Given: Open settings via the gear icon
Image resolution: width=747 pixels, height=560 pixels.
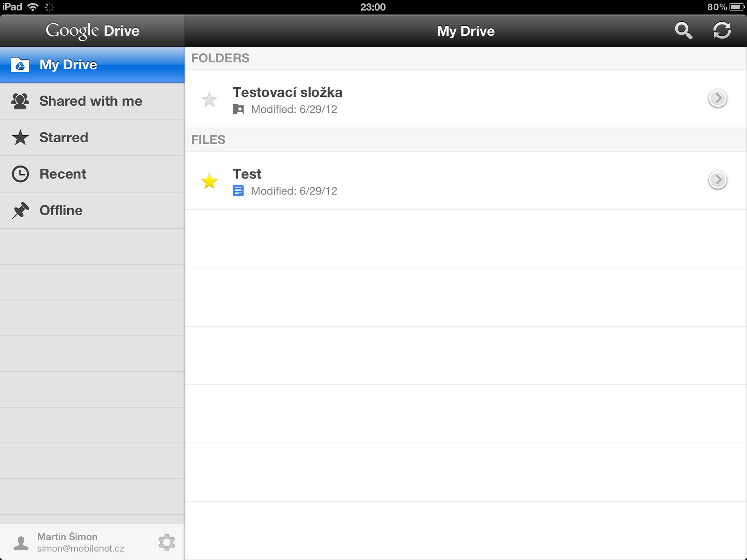Looking at the screenshot, I should [167, 542].
